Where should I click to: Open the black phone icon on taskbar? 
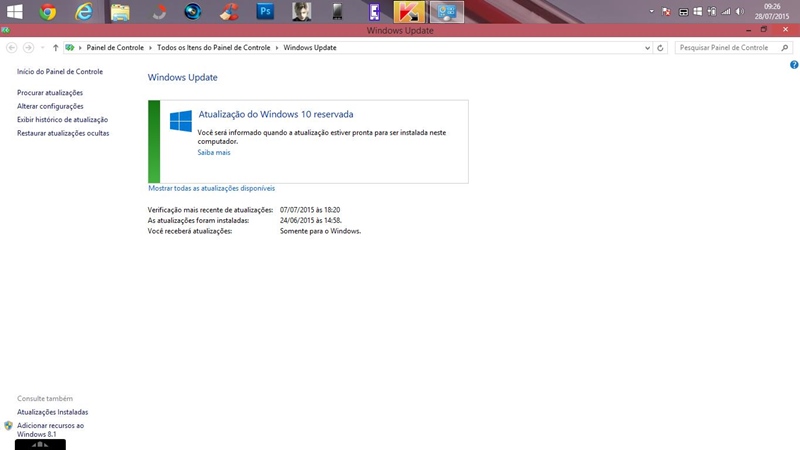[337, 12]
